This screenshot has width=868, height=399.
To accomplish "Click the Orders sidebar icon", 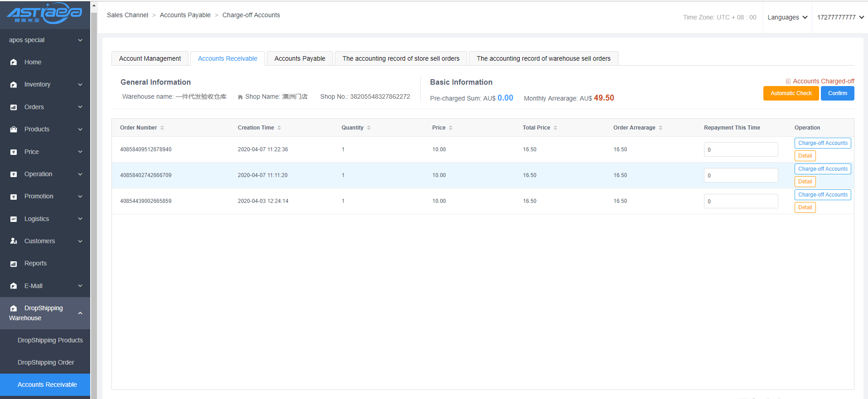I will [14, 107].
